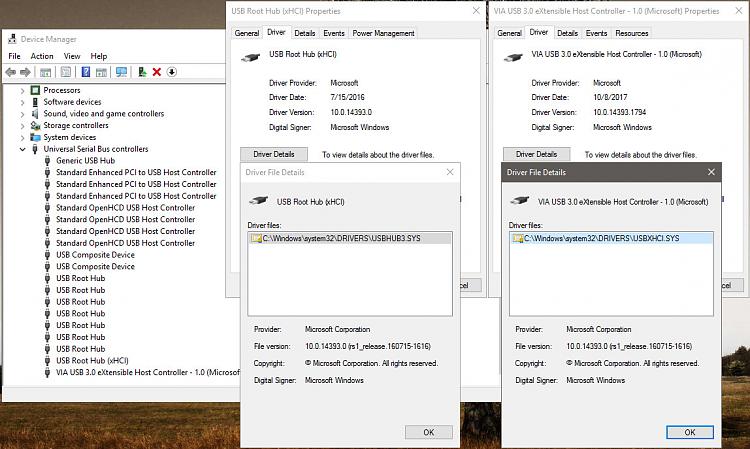Expand Sound, video and game controllers
The width and height of the screenshot is (750, 449).
pos(22,114)
